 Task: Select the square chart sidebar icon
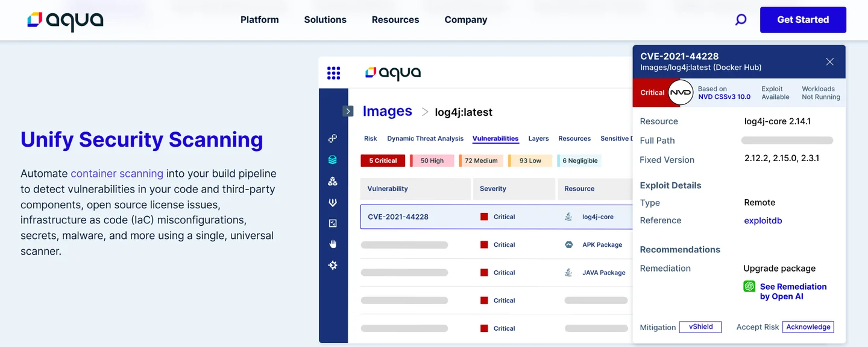333,223
